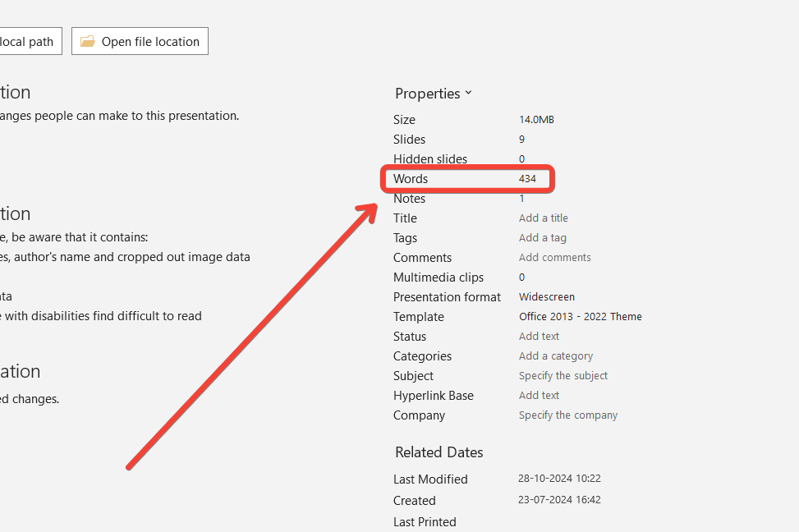Click the Words count value 434
This screenshot has height=532, width=799.
click(x=527, y=179)
